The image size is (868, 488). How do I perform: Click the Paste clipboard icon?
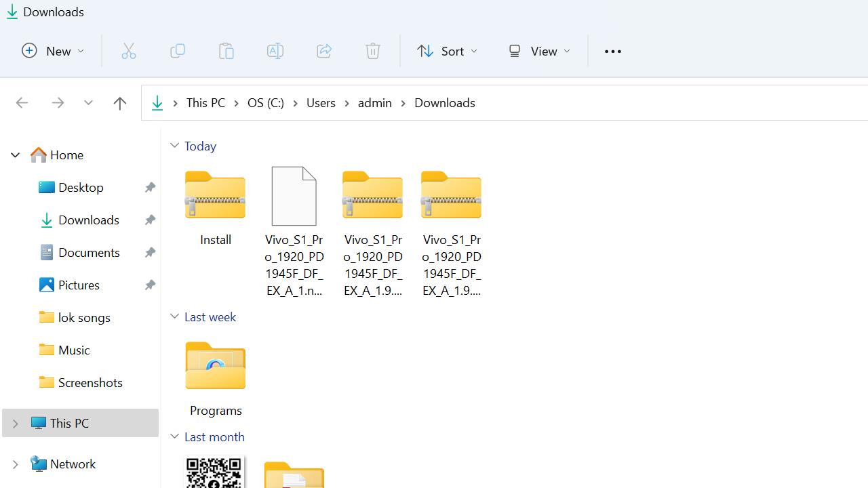[x=226, y=52]
